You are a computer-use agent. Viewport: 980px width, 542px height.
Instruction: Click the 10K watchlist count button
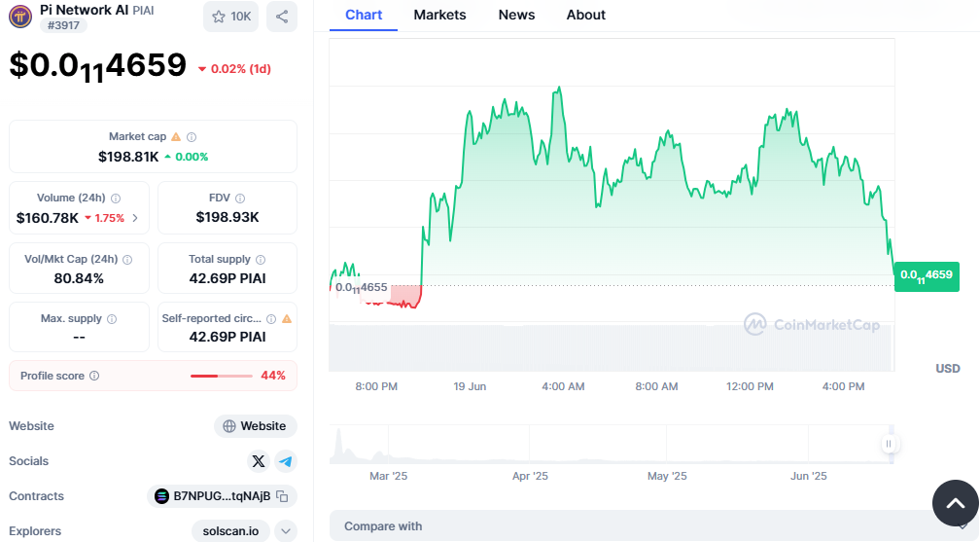(x=230, y=17)
